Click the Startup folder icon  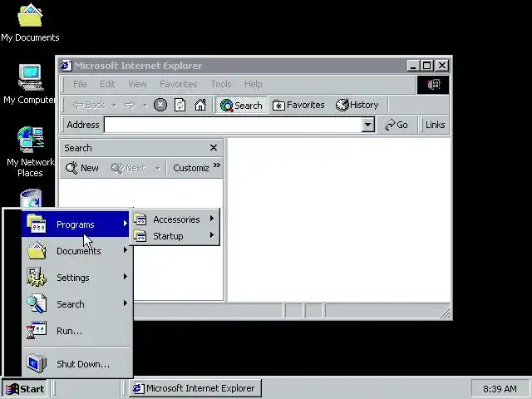140,236
